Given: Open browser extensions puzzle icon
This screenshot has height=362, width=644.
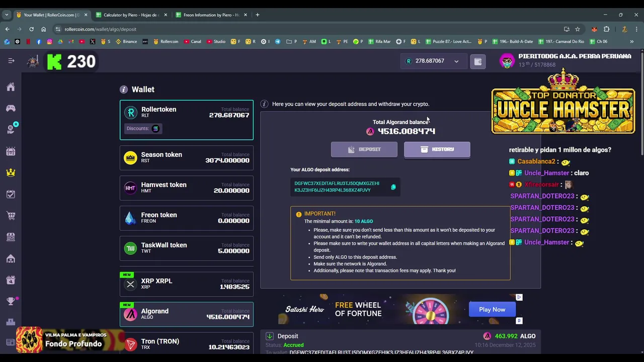Looking at the screenshot, I should point(607,29).
